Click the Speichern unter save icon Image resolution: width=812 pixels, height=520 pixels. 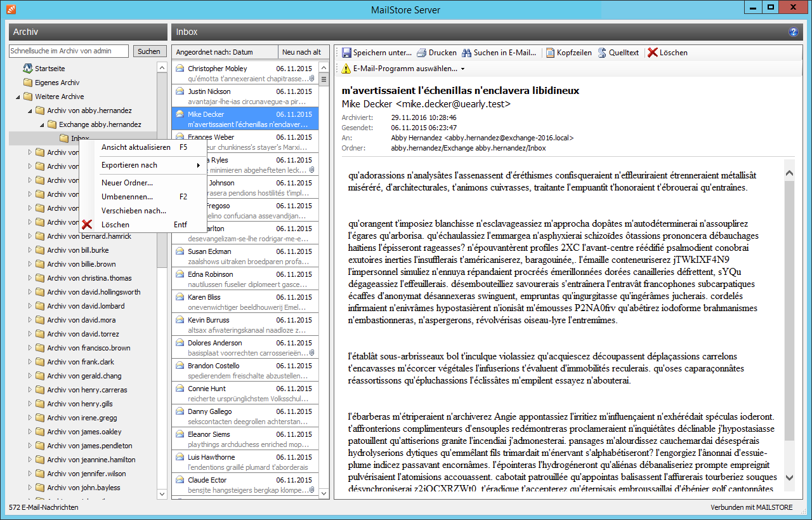346,53
